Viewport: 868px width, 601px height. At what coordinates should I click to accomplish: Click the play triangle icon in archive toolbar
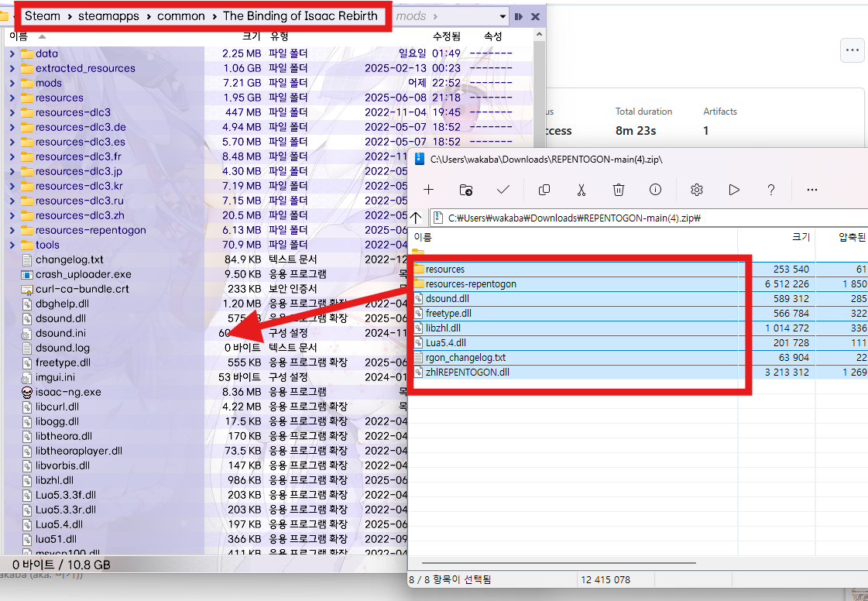[x=734, y=190]
